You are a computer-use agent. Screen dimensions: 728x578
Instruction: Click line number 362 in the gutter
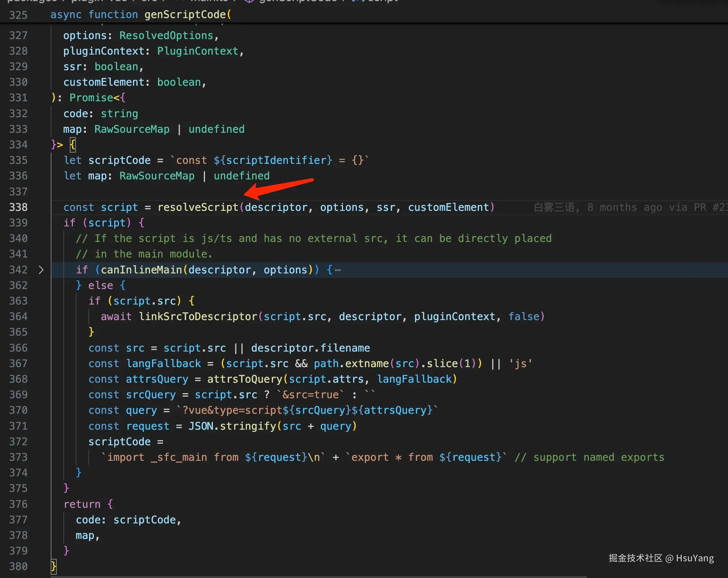[x=18, y=285]
